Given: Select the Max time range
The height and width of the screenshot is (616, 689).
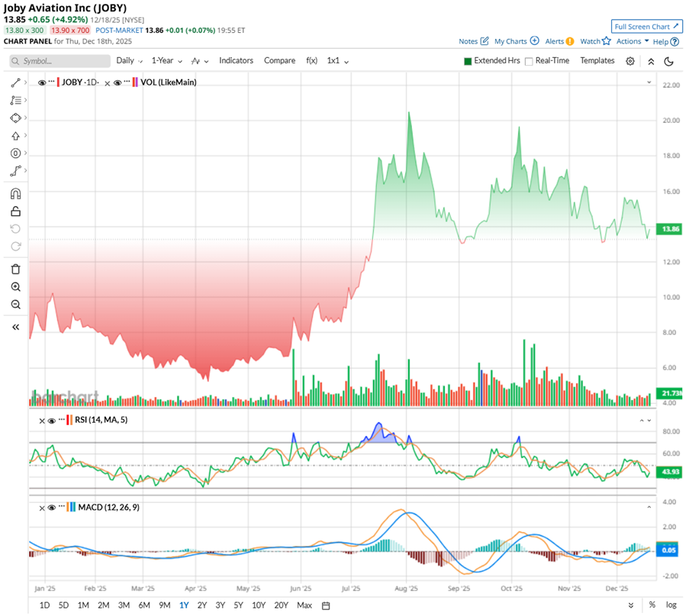Looking at the screenshot, I should coord(304,605).
